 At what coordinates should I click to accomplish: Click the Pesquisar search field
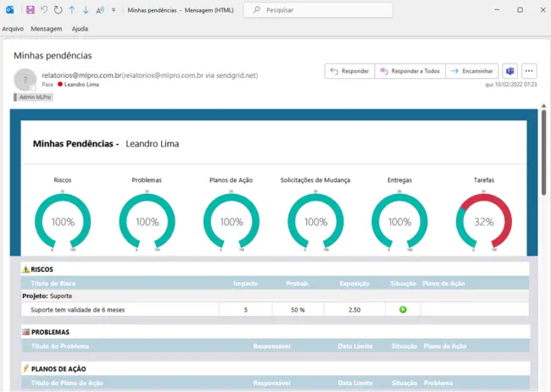pyautogui.click(x=318, y=10)
